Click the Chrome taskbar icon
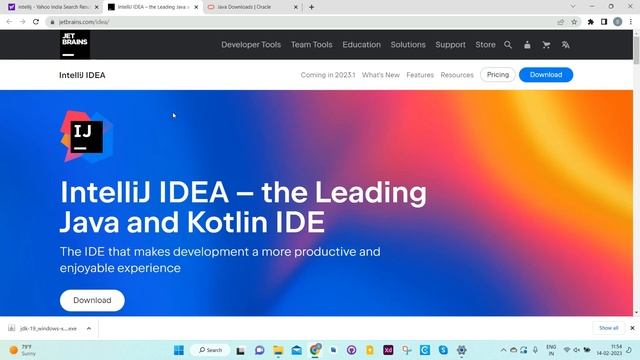The image size is (640, 360). (315, 350)
